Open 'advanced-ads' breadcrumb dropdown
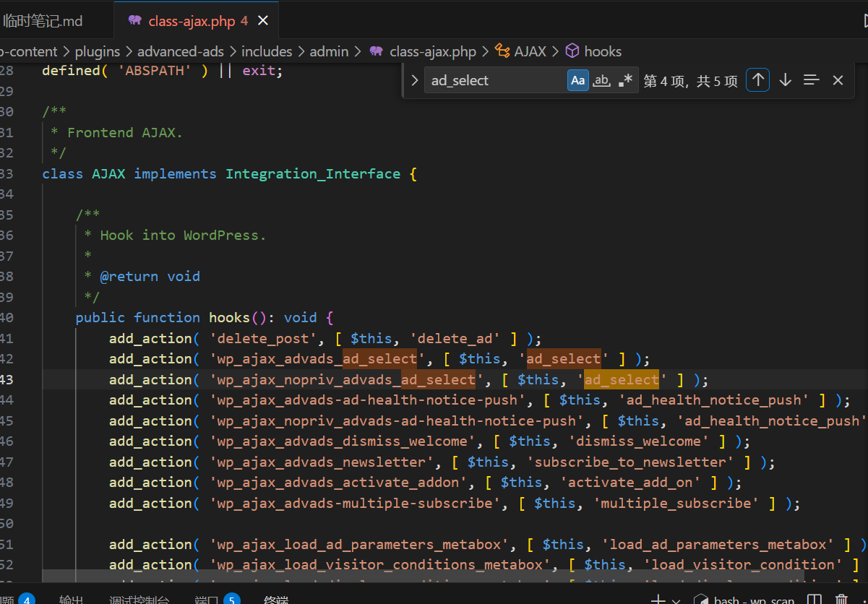This screenshot has height=604, width=868. 181,51
